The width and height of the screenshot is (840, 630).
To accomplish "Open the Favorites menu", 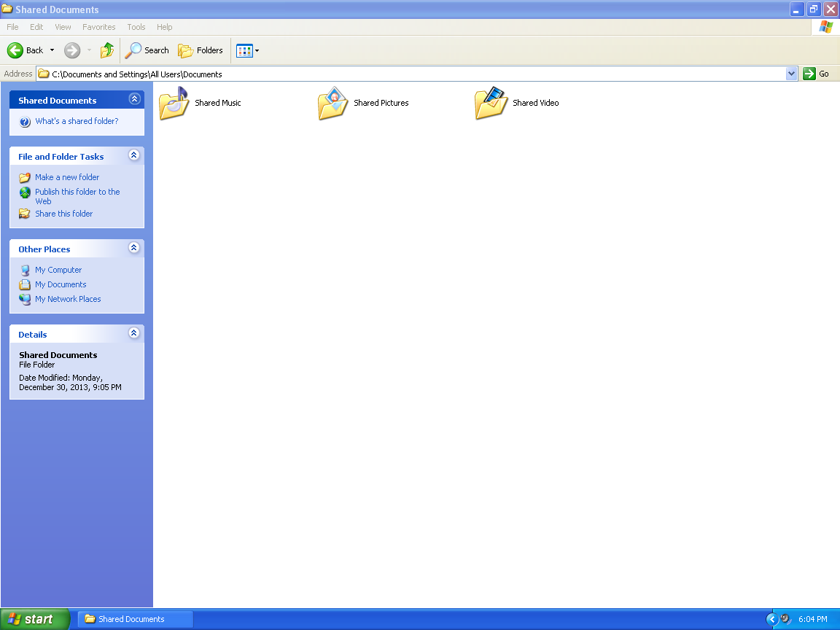I will tap(98, 27).
